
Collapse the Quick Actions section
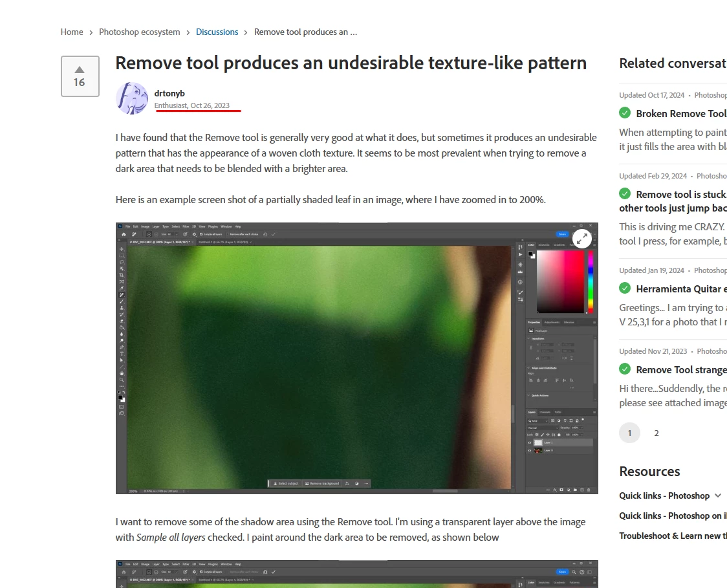(528, 395)
